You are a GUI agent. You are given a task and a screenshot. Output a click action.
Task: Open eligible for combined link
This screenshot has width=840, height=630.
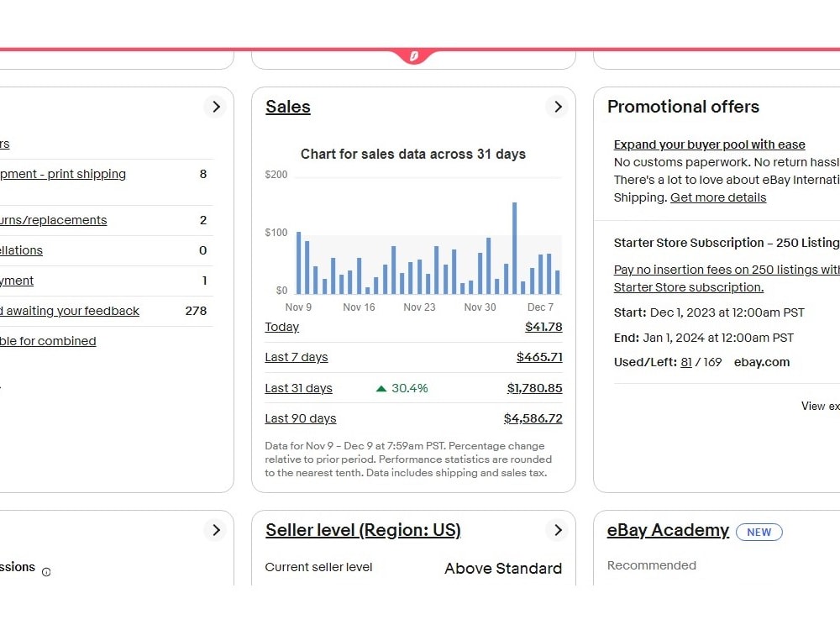point(48,341)
